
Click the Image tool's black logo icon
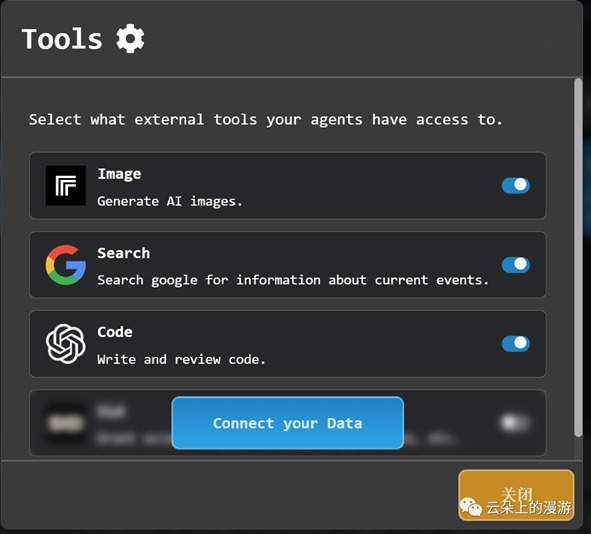point(66,186)
